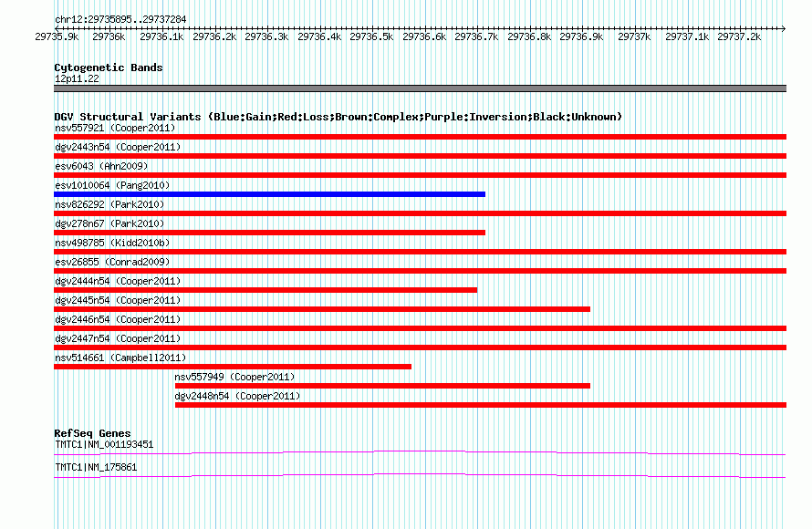Click the 12p11.22 band label
The width and height of the screenshot is (812, 529).
pyautogui.click(x=77, y=78)
